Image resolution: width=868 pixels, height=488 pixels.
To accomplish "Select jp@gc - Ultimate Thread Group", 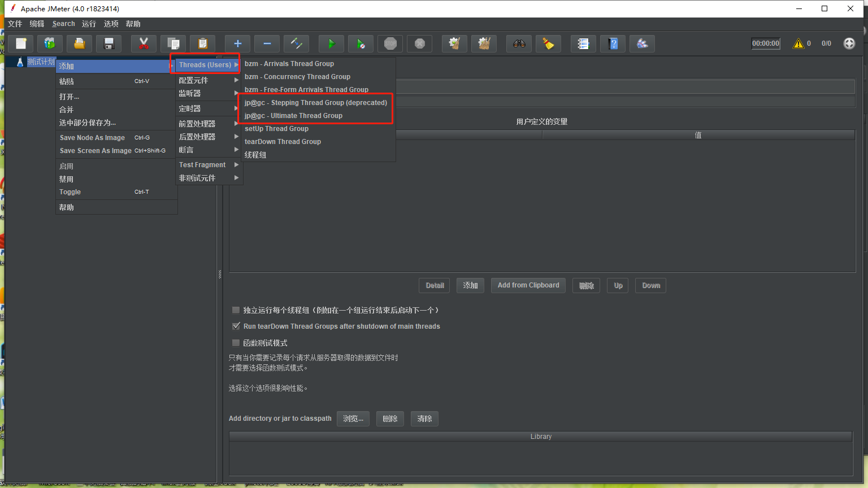I will [319, 116].
